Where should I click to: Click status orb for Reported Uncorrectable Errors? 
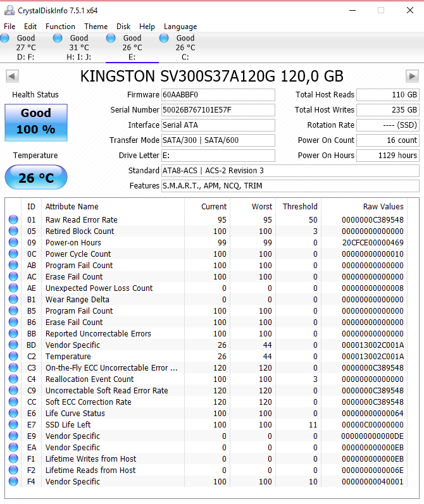coord(13,333)
